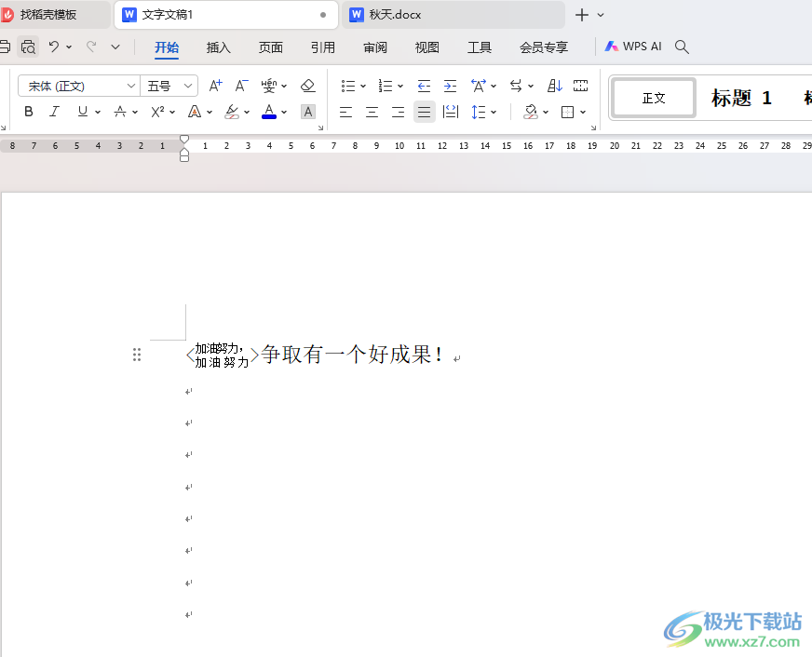Apply blue font color swatch
This screenshot has width=812, height=657.
click(269, 112)
